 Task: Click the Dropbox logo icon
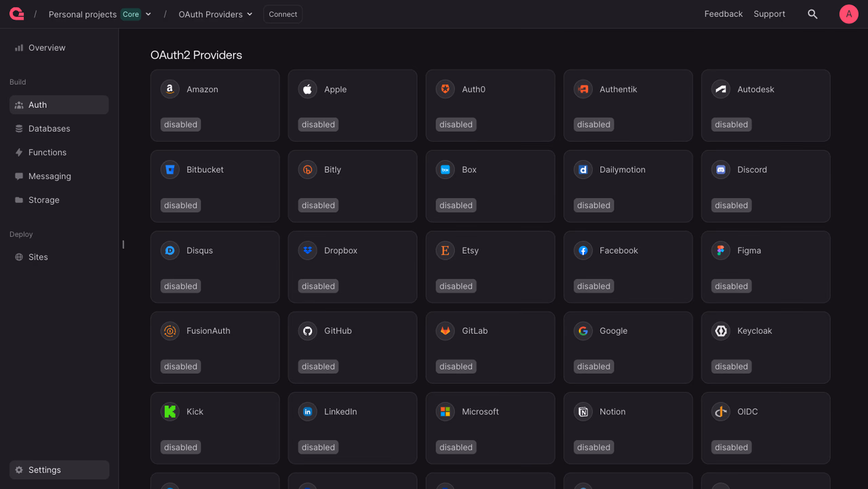click(307, 250)
